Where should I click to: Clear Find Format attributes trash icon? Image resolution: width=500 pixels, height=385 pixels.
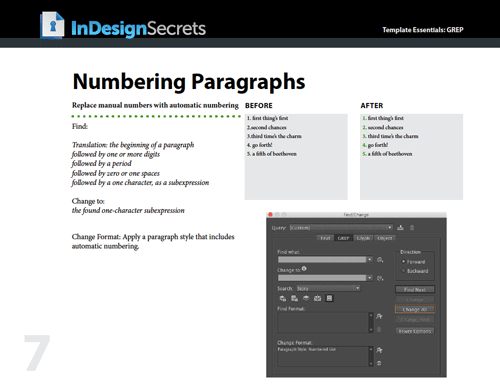point(379,329)
